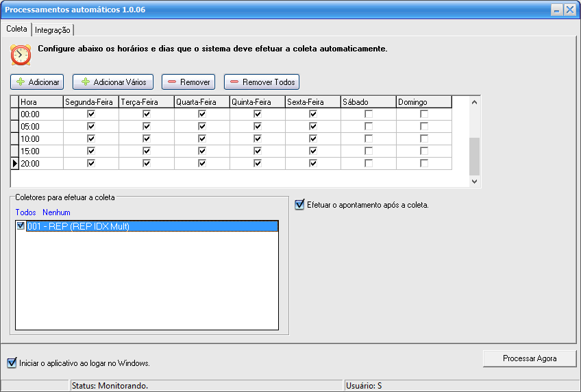Screen dimensions: 581x392
Task: Click the Processar Agora button
Action: tap(530, 358)
